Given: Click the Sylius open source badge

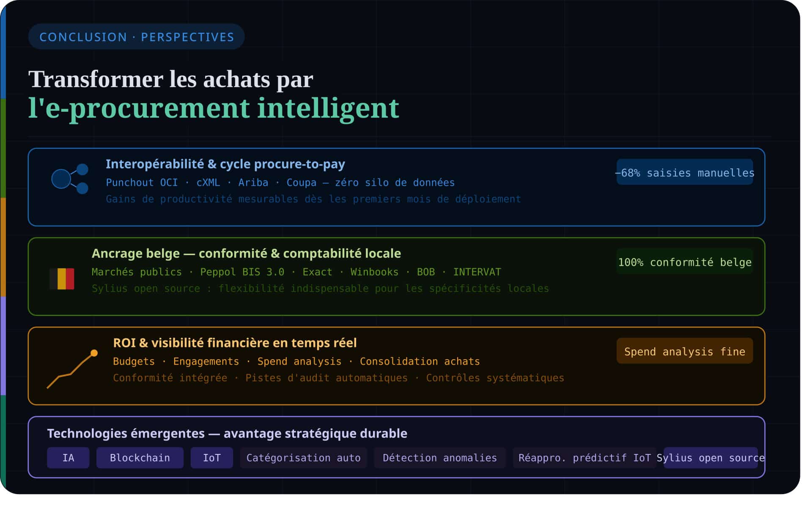Looking at the screenshot, I should (710, 458).
